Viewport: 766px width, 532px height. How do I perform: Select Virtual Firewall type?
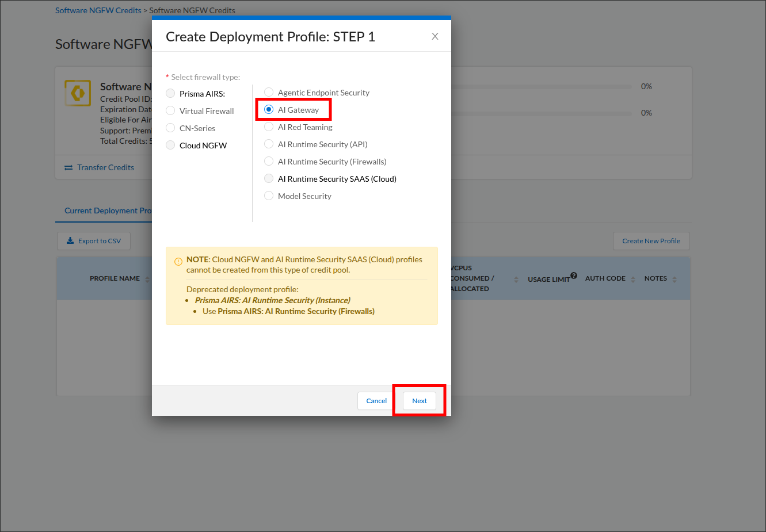tap(170, 110)
